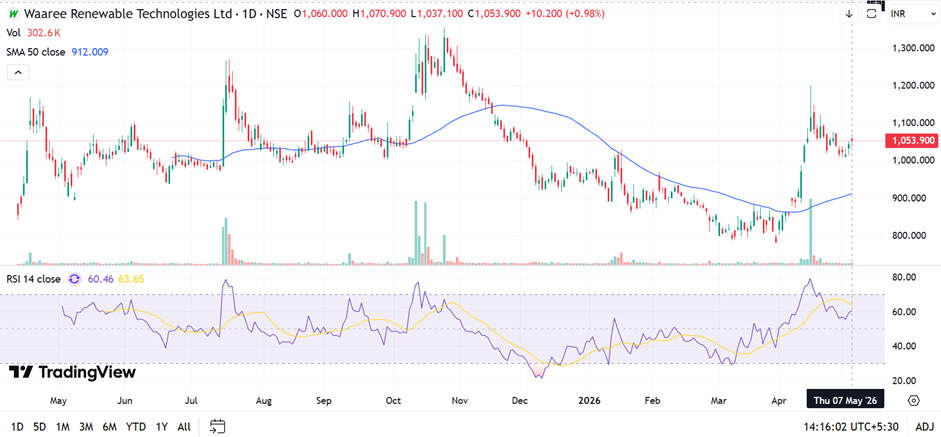
Task: Click the down-arrow button beside INR
Action: [x=849, y=14]
